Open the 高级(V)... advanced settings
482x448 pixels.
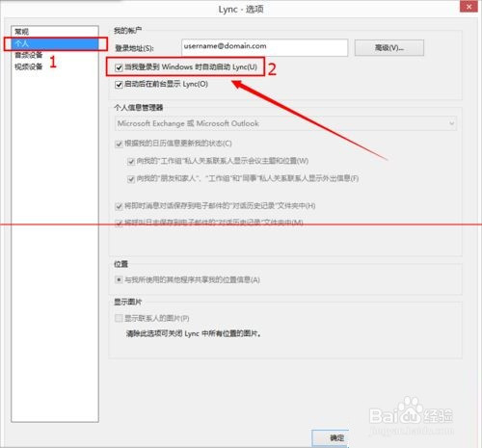pos(389,48)
